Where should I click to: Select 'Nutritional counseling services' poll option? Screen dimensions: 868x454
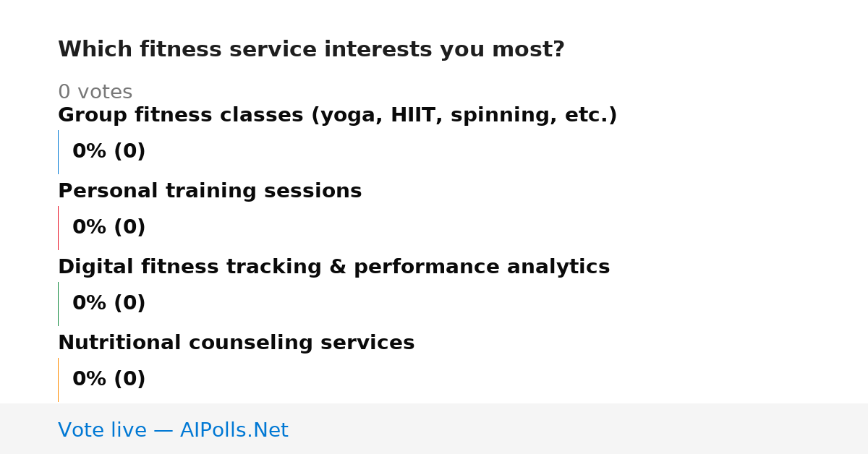tap(236, 343)
